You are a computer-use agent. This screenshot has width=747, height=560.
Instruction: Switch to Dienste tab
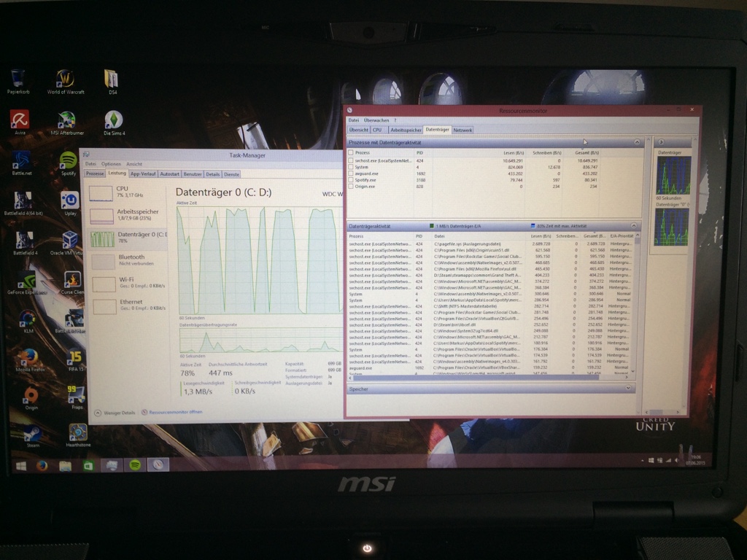point(231,174)
